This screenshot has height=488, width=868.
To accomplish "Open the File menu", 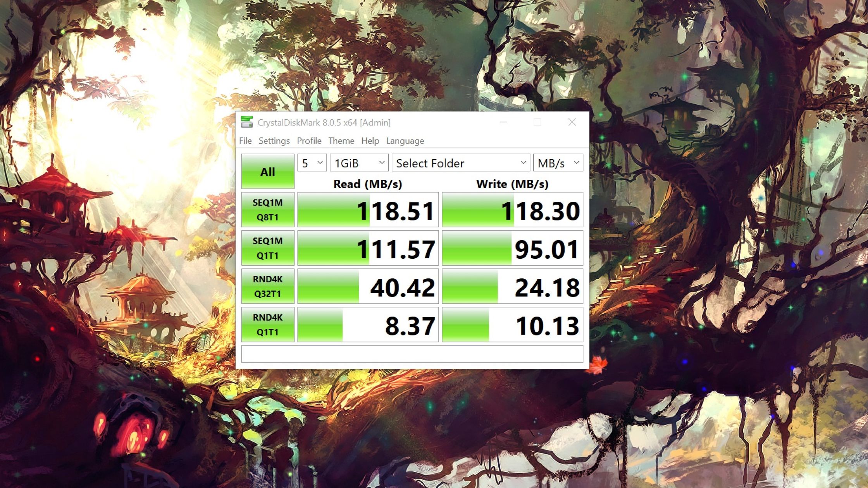I will coord(245,141).
